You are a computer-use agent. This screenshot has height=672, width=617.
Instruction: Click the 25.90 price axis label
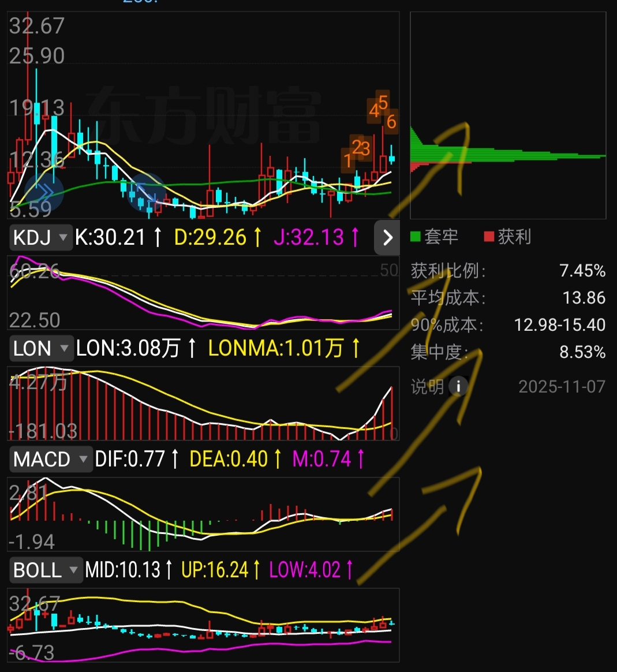[x=37, y=56]
